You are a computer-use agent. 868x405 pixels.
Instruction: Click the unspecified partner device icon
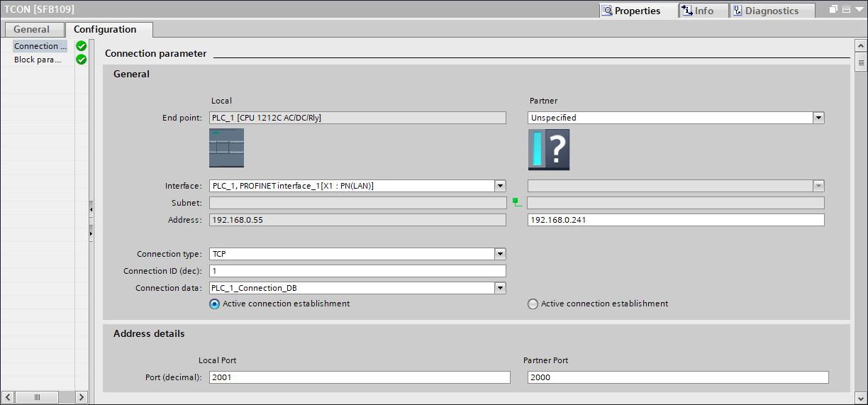pyautogui.click(x=548, y=150)
